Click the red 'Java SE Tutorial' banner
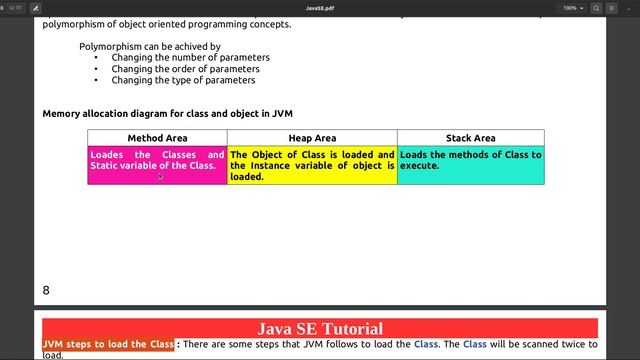This screenshot has width=640, height=360. coord(320,329)
